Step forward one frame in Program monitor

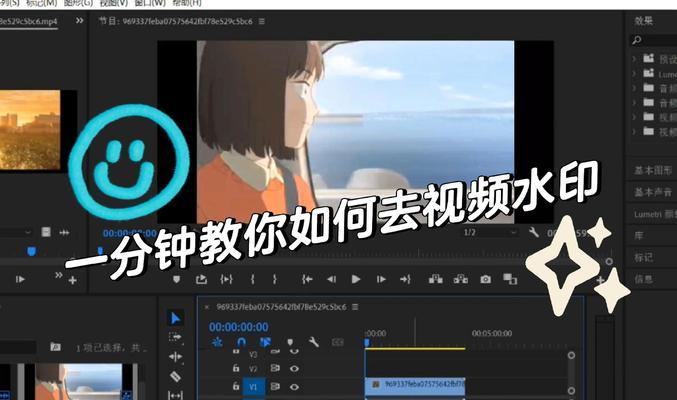[381, 279]
